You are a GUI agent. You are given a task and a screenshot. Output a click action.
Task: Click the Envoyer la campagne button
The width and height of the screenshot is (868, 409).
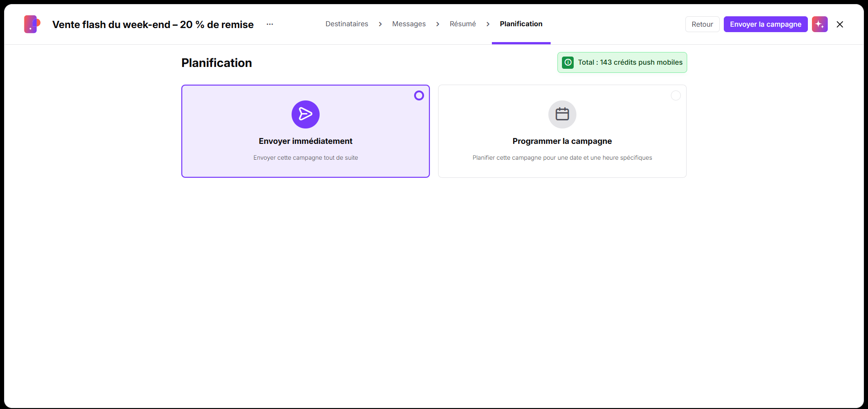[x=766, y=24]
